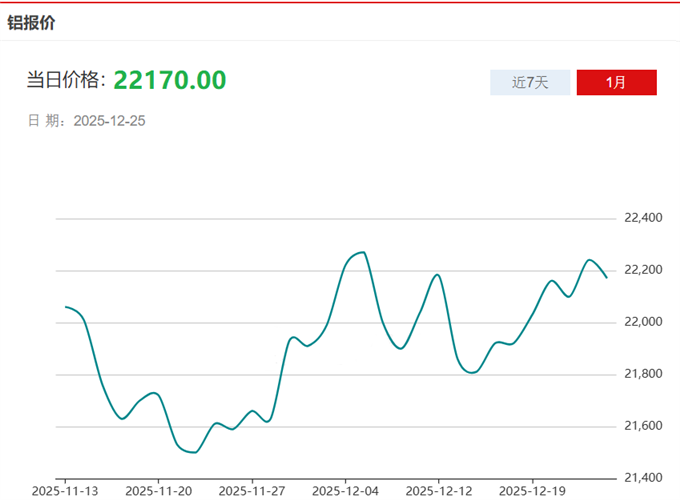The image size is (680, 500).
Task: Click the line's highest peak after 2025-12-04
Action: [362, 252]
